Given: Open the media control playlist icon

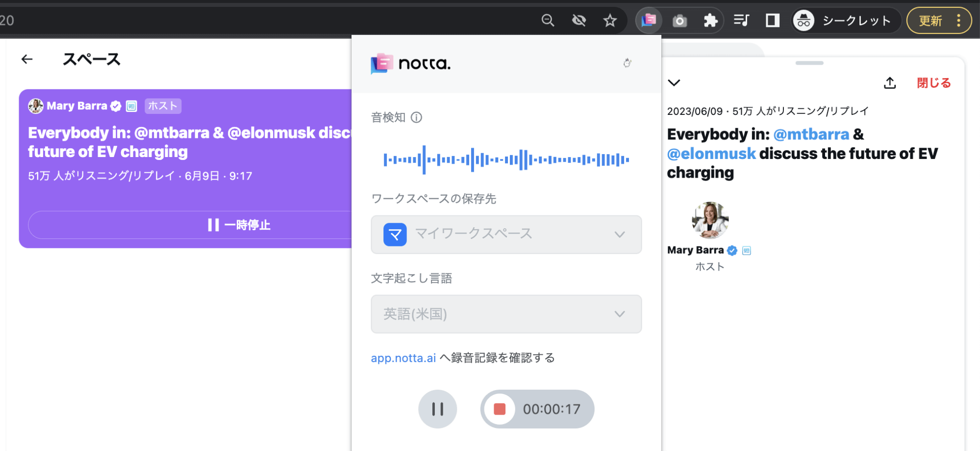Looking at the screenshot, I should click(741, 21).
